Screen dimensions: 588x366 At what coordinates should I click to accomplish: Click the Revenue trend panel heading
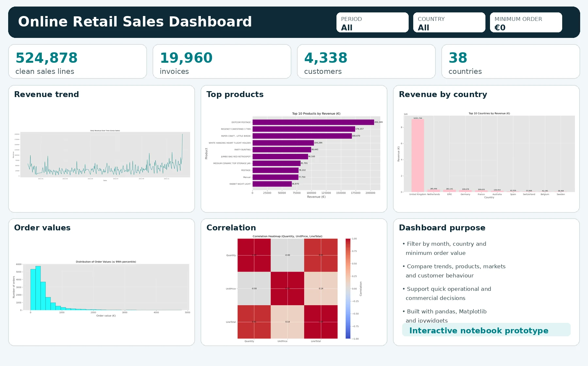pyautogui.click(x=46, y=94)
